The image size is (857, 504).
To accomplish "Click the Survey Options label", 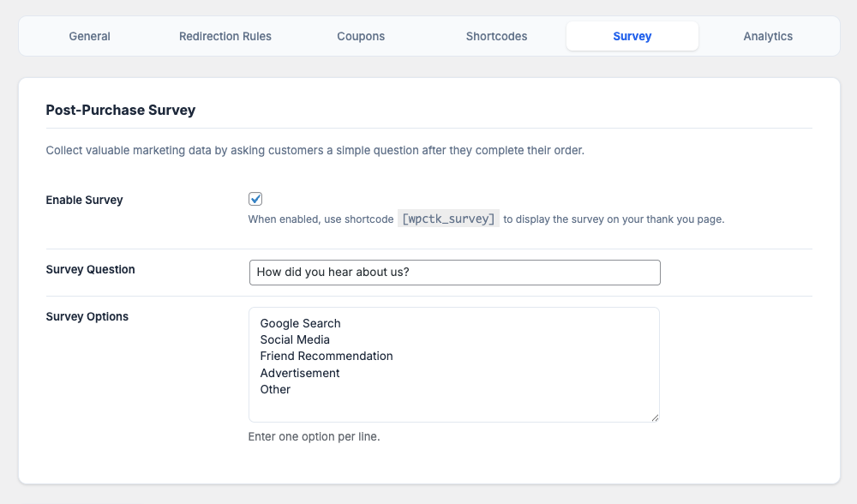I will (87, 316).
